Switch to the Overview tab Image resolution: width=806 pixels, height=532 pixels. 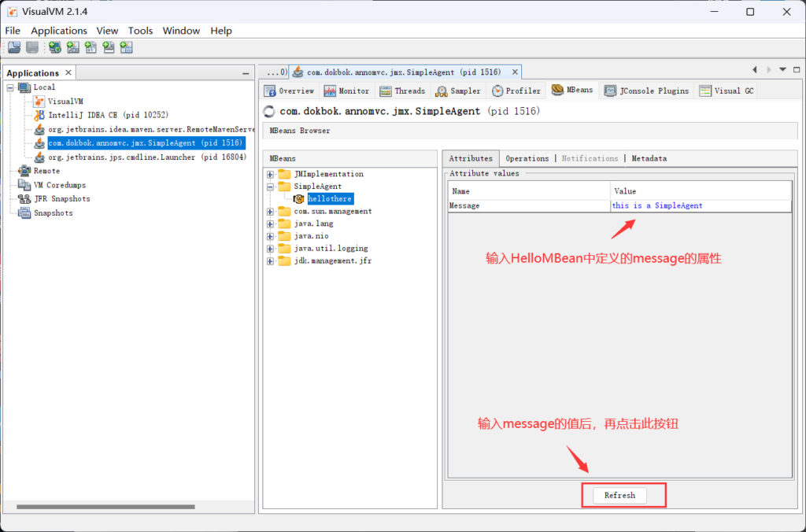tap(290, 91)
